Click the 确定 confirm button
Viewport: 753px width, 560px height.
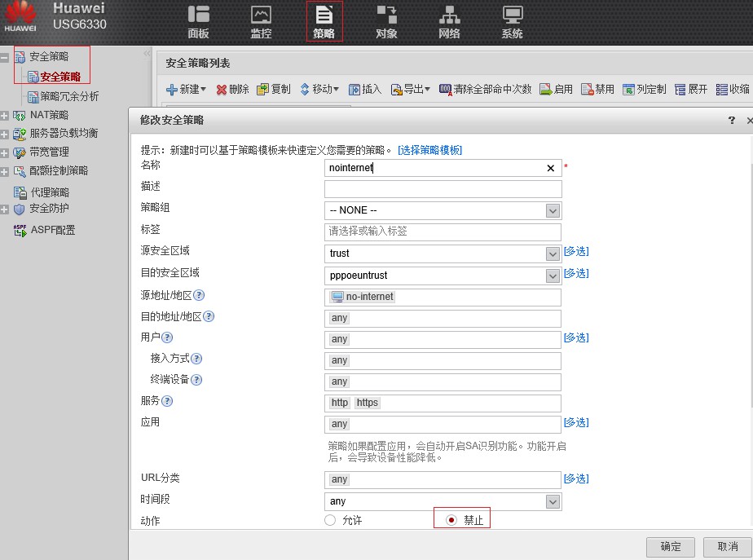click(x=669, y=547)
